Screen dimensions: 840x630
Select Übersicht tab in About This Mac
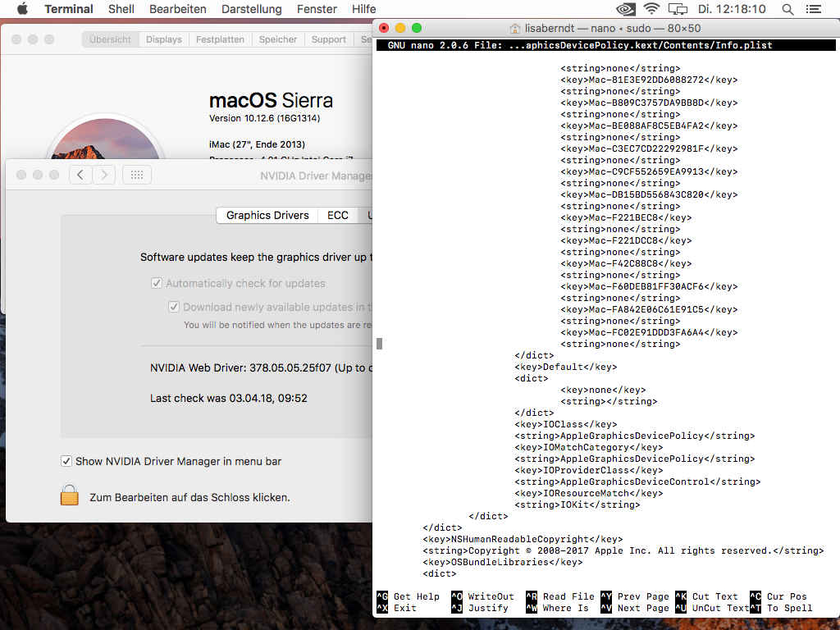tap(111, 39)
